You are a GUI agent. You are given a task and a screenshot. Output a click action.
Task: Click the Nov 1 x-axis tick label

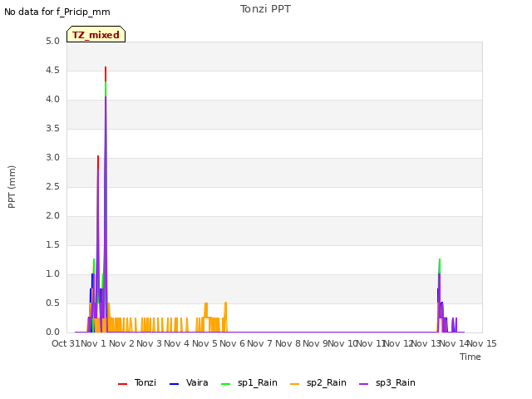click(94, 343)
